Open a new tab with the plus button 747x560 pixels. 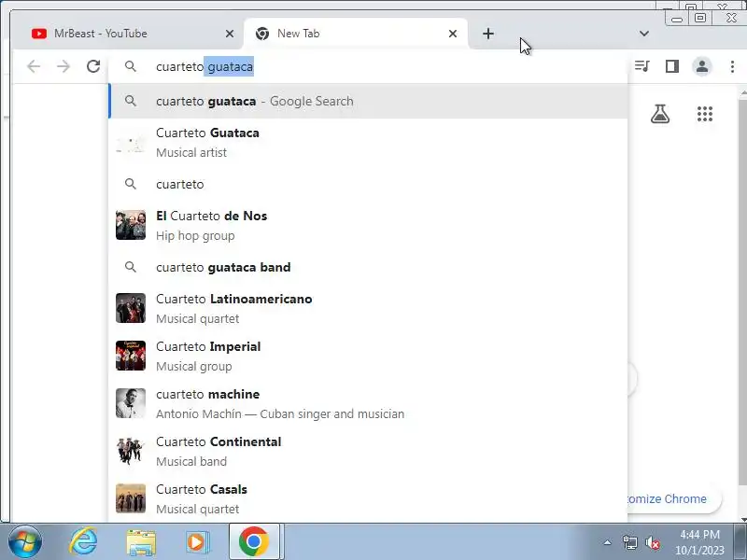pos(487,34)
